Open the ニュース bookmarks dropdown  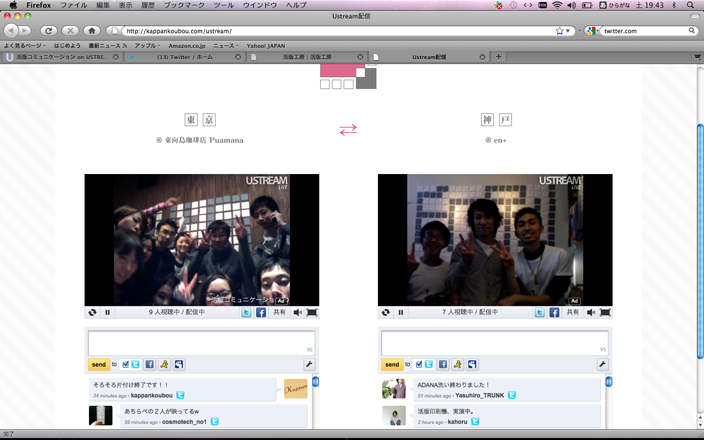(x=226, y=45)
